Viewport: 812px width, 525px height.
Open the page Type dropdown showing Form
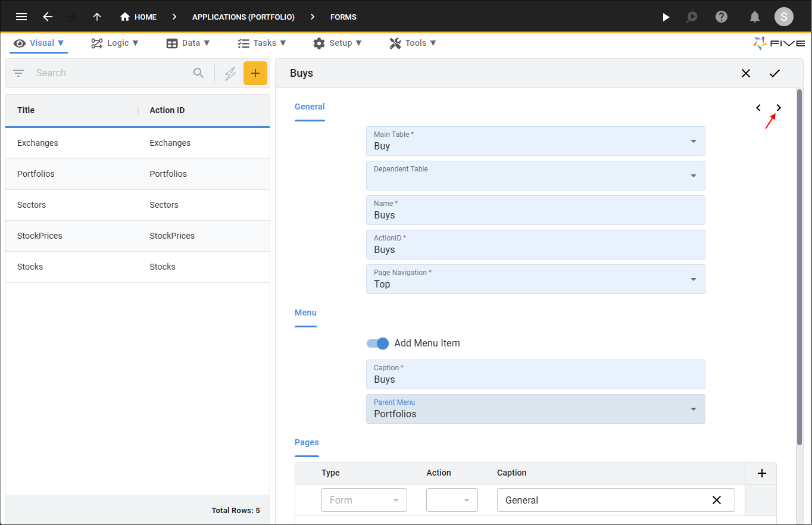pyautogui.click(x=364, y=500)
